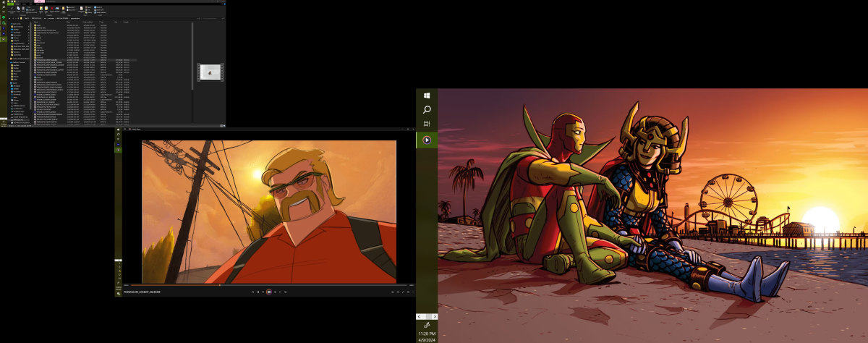
Task: Click Paste icon in Explorer ribbon
Action: pyautogui.click(x=23, y=8)
